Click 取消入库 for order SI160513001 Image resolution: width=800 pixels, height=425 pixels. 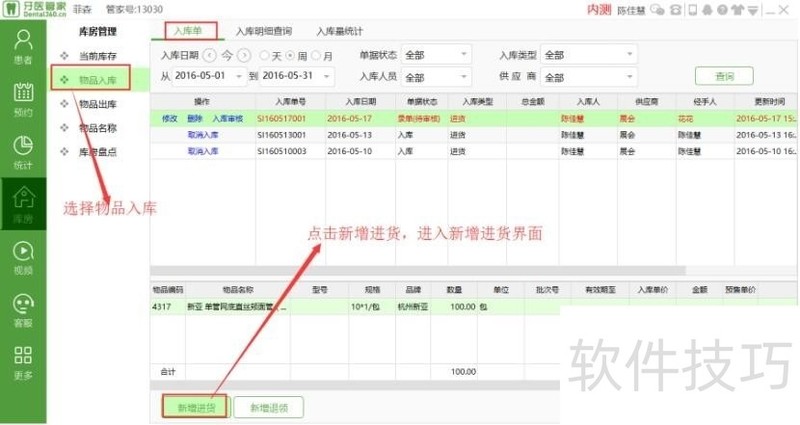(x=203, y=135)
